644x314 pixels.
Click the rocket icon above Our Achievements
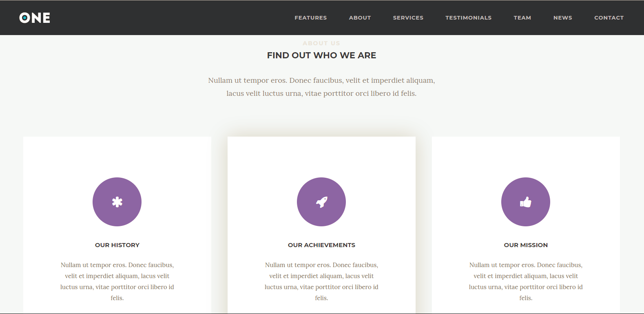pyautogui.click(x=321, y=202)
